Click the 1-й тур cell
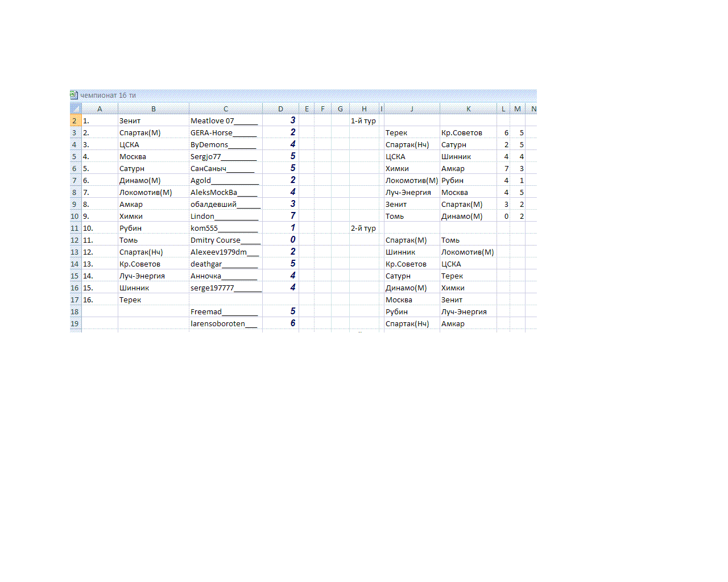Image resolution: width=728 pixels, height=582 pixels. click(363, 120)
